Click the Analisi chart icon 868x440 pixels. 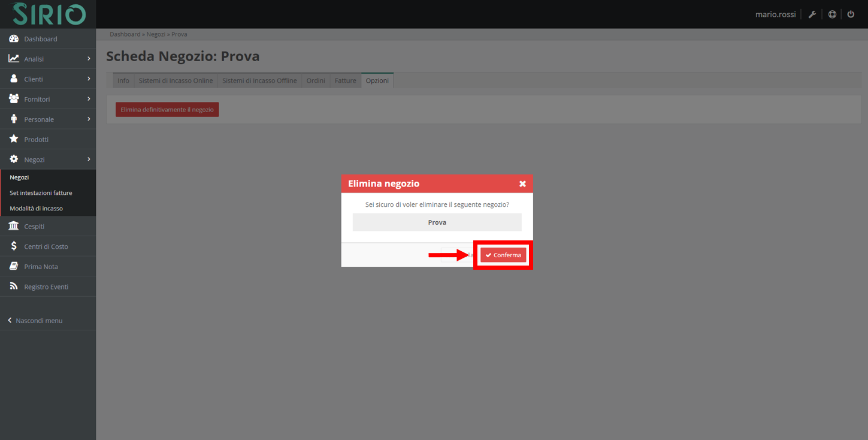pos(14,59)
